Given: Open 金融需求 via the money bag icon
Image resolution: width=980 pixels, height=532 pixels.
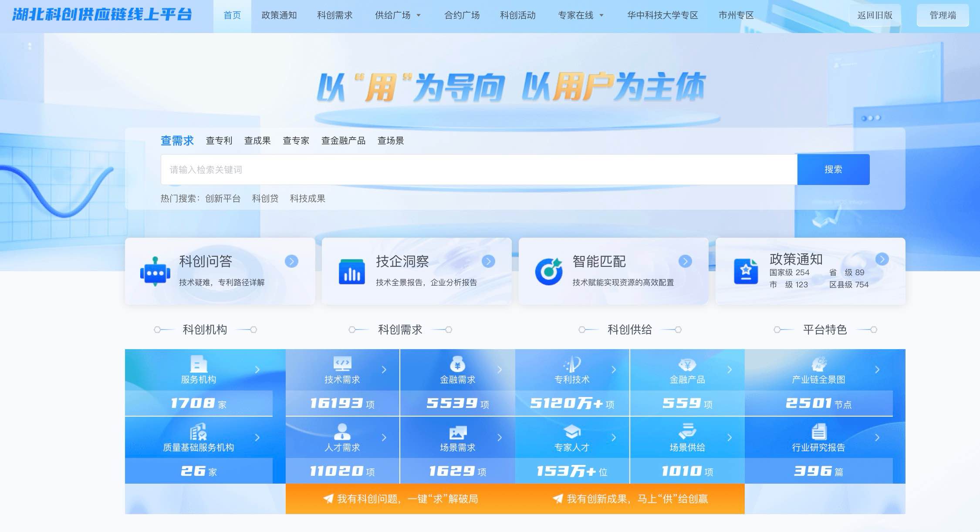Looking at the screenshot, I should coord(457,364).
